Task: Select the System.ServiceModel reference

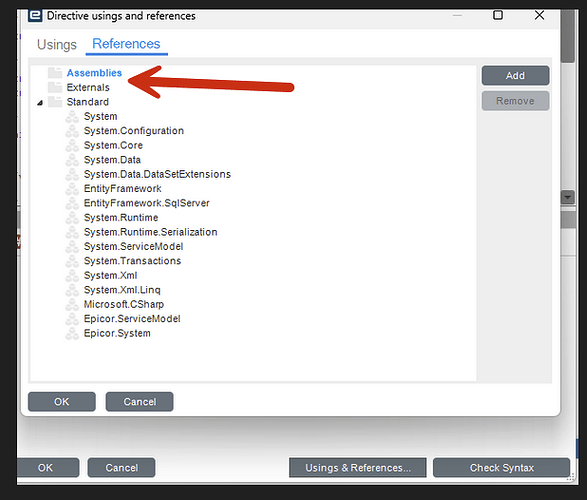Action: click(x=133, y=247)
